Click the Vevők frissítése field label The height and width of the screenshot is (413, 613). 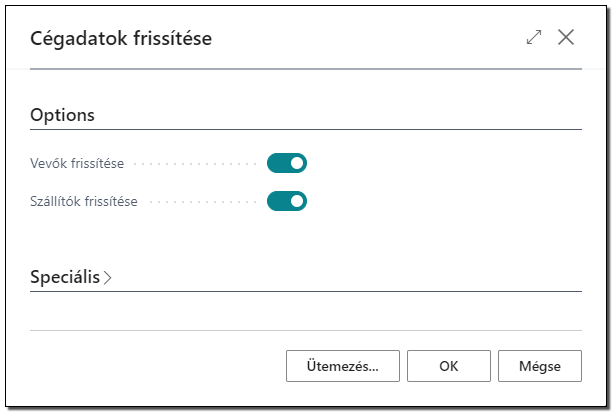coord(77,163)
